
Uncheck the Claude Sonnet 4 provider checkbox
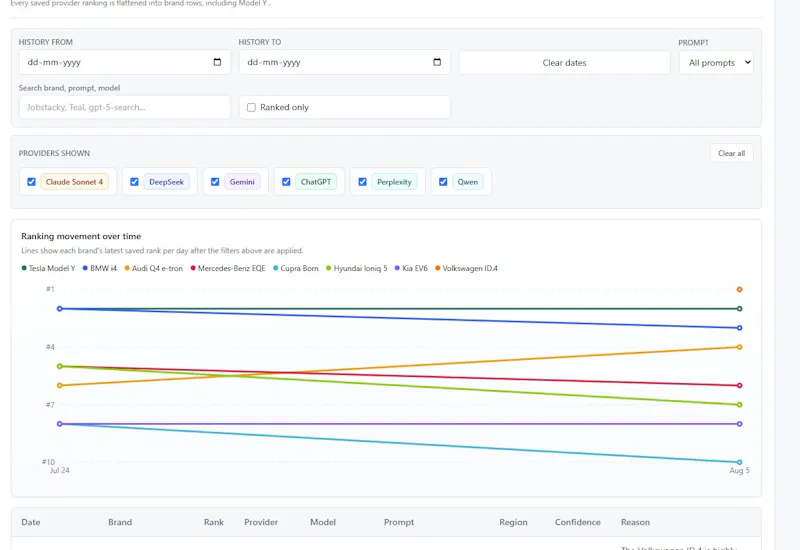click(x=31, y=182)
